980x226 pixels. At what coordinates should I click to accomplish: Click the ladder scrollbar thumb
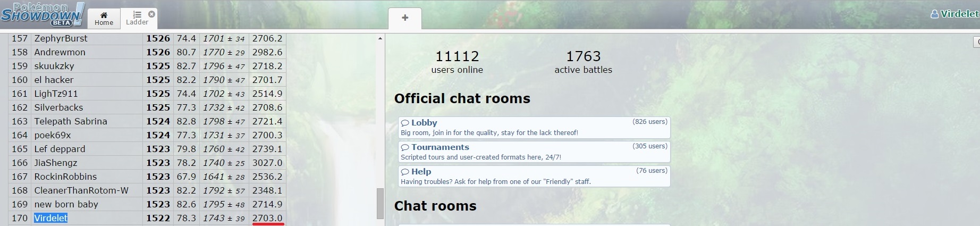click(x=380, y=203)
